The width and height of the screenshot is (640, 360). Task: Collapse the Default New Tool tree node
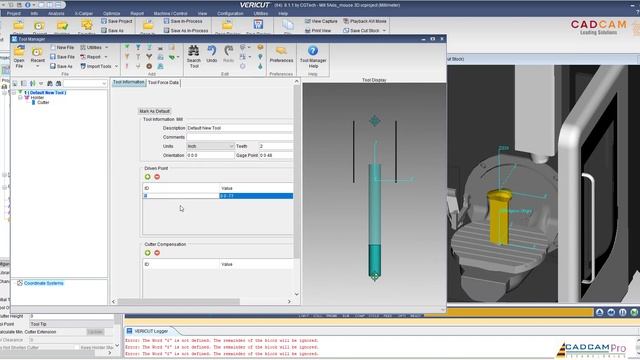click(x=13, y=93)
